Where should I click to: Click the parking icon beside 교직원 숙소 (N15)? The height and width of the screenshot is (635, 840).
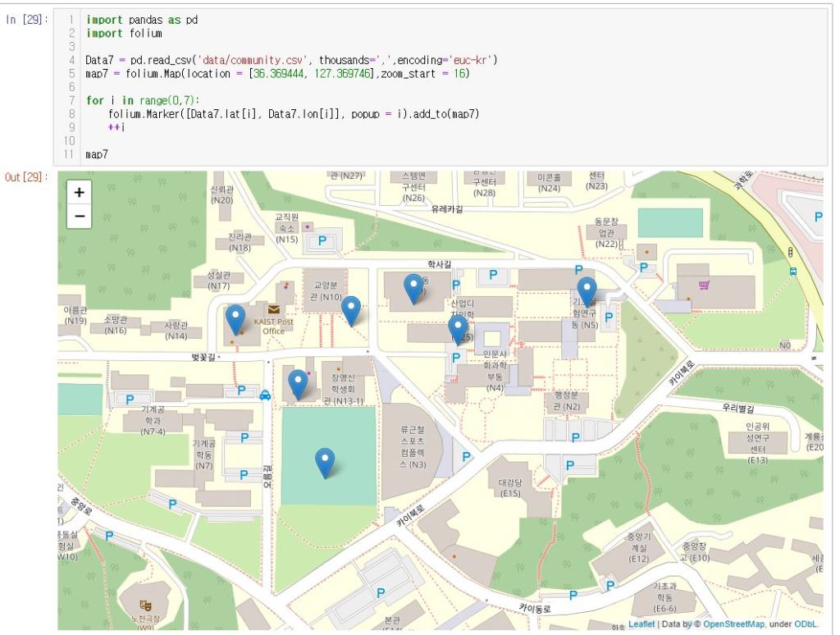click(x=322, y=241)
